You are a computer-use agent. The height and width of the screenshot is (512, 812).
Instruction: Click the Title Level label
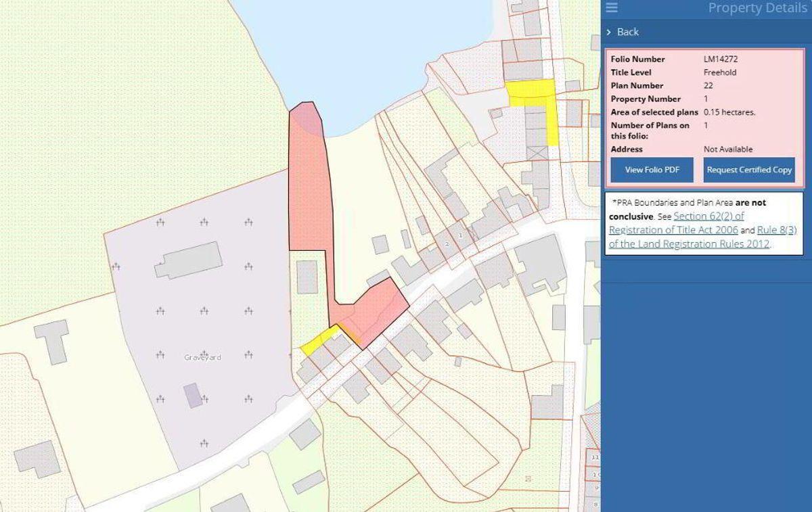(x=630, y=72)
